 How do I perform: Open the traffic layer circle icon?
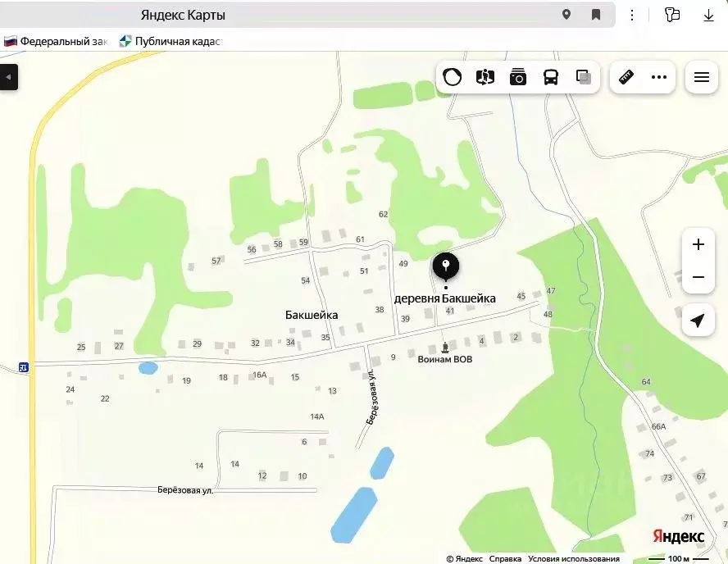pyautogui.click(x=452, y=77)
